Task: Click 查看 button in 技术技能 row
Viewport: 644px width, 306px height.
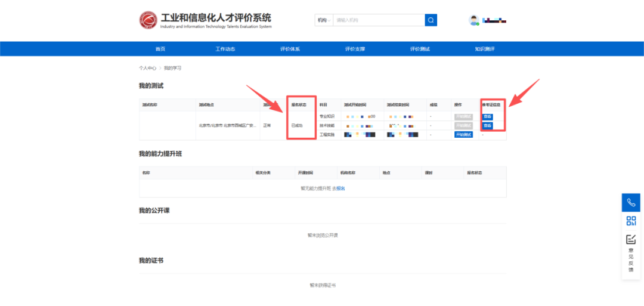Action: pyautogui.click(x=487, y=126)
